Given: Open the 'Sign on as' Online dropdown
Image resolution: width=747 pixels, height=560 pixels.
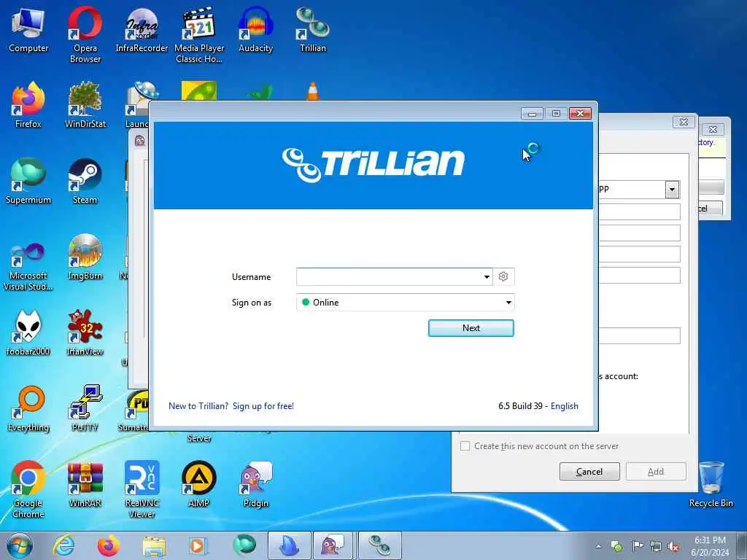Looking at the screenshot, I should (406, 303).
